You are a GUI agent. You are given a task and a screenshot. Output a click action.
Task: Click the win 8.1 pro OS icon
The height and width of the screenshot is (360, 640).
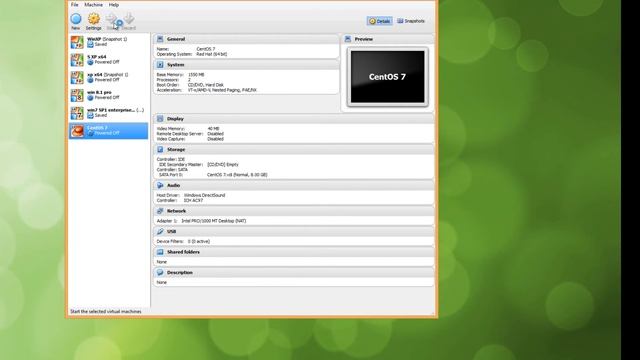[77, 95]
